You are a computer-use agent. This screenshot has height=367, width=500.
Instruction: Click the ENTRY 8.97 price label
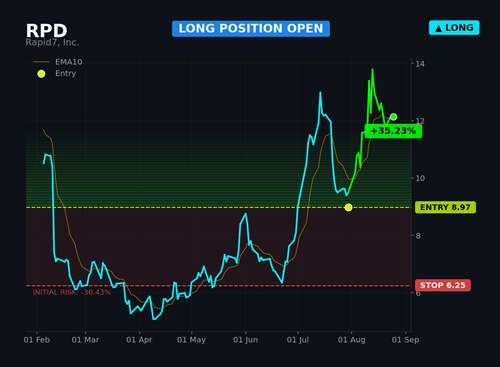click(x=445, y=207)
